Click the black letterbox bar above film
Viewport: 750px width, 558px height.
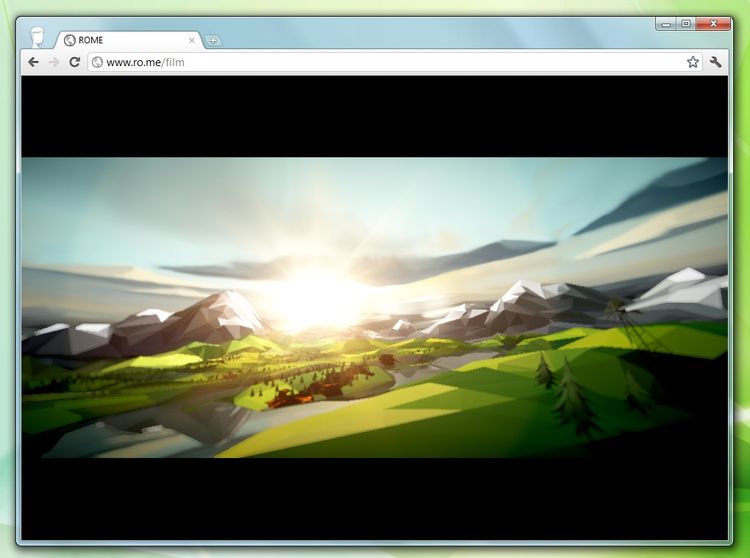(375, 115)
